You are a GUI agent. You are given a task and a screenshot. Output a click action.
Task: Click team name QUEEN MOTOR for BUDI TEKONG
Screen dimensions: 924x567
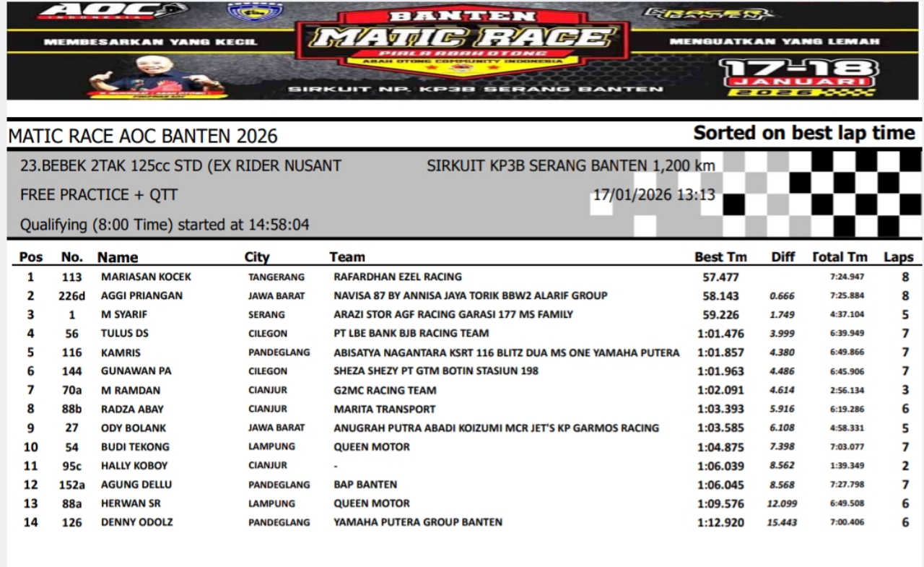tap(371, 446)
